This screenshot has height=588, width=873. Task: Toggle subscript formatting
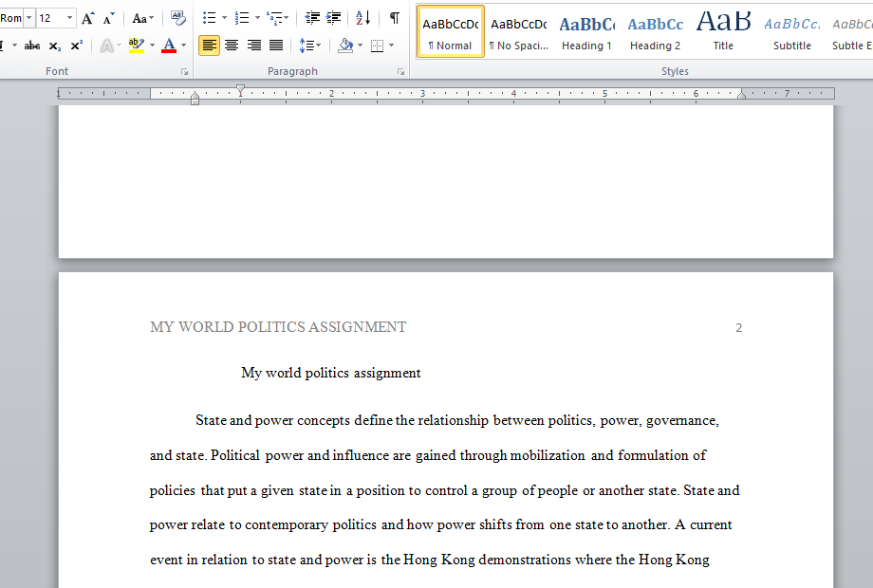(x=55, y=46)
